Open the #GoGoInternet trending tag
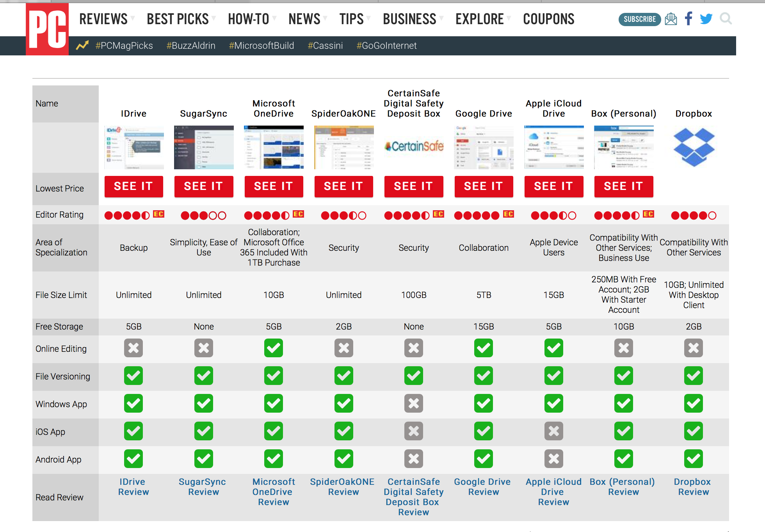This screenshot has width=765, height=532. (387, 46)
